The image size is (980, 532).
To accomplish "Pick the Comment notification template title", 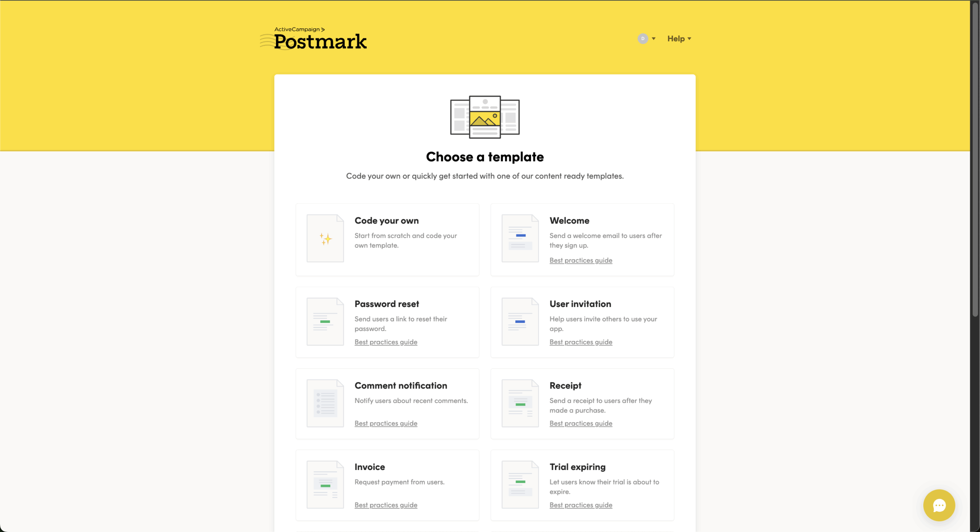I will click(401, 385).
